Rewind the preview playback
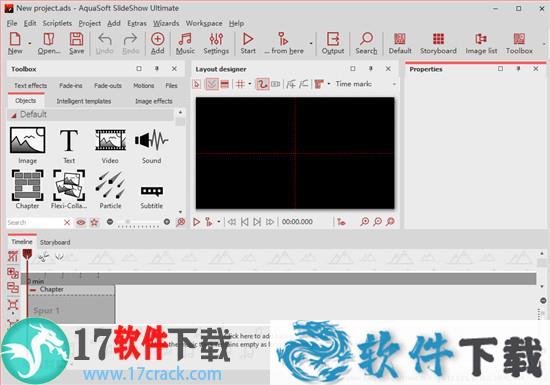 [232, 222]
